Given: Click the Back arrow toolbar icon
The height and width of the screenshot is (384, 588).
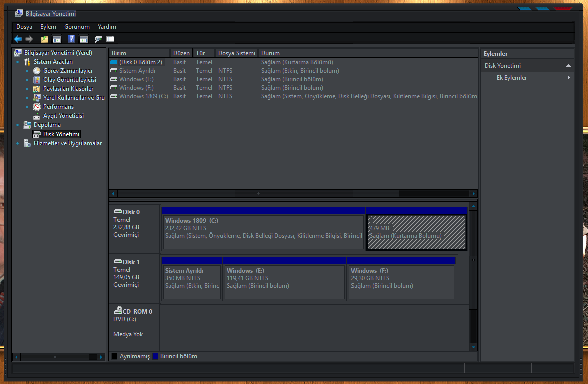Looking at the screenshot, I should click(18, 39).
